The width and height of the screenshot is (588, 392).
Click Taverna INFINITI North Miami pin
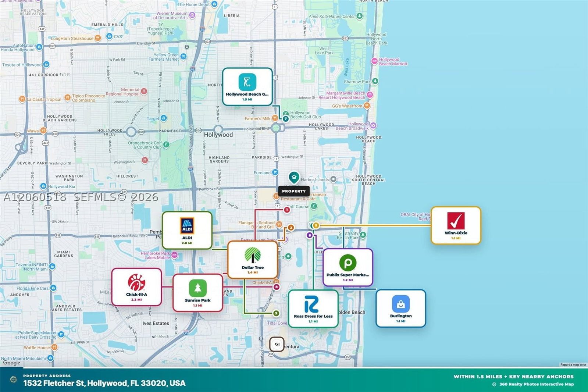[x=52, y=266]
